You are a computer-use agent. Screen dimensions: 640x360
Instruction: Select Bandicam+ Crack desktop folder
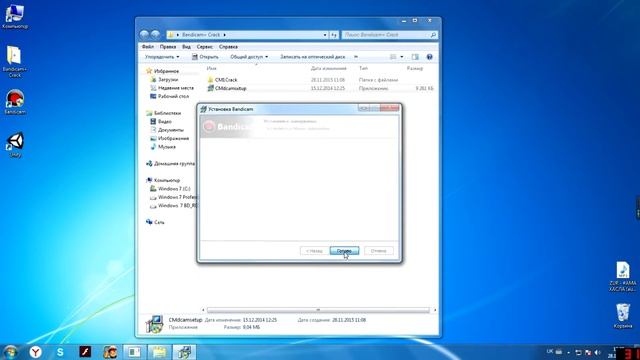pyautogui.click(x=15, y=61)
